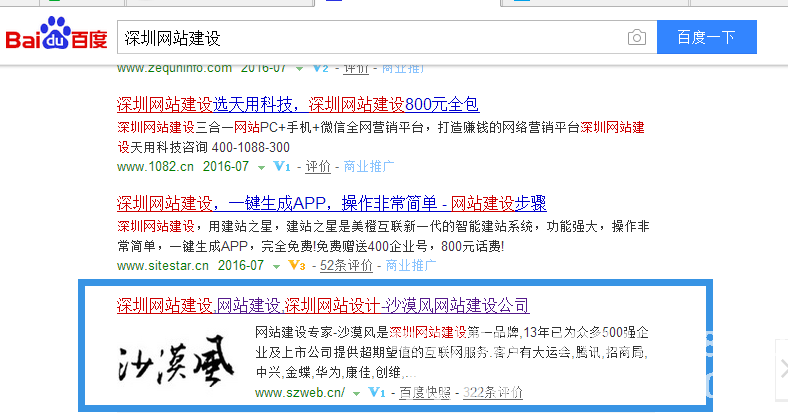Click the 百度一下 search button
Screen dimensions: 788x415
[x=707, y=37]
